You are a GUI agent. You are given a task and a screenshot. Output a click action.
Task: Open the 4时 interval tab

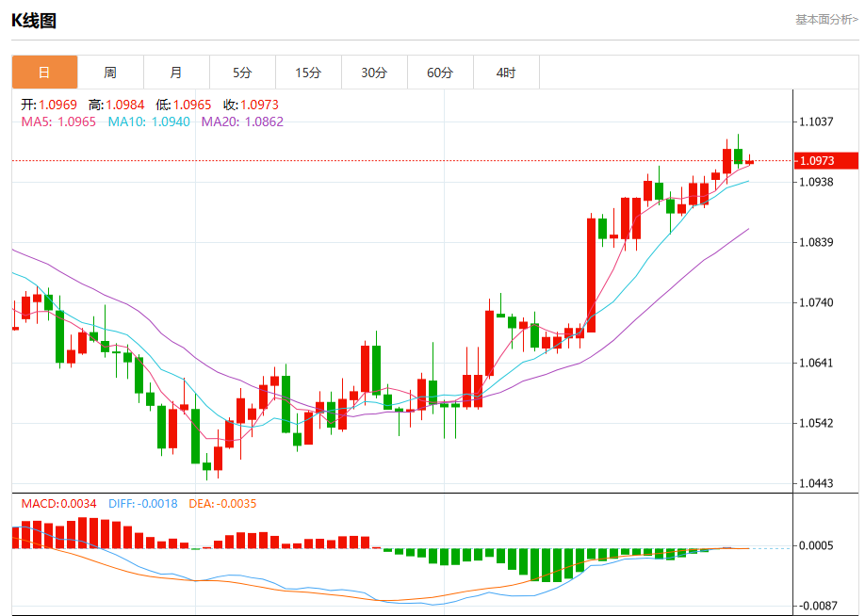pyautogui.click(x=506, y=73)
